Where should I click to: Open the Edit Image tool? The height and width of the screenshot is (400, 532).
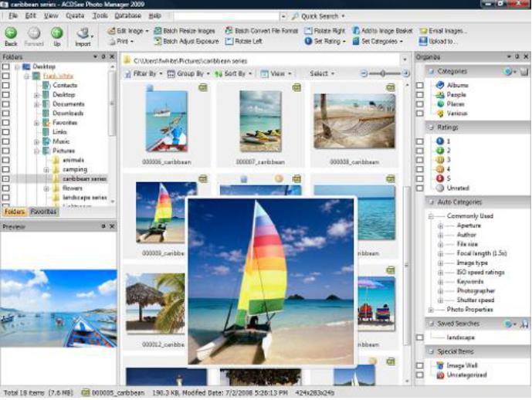click(x=128, y=31)
